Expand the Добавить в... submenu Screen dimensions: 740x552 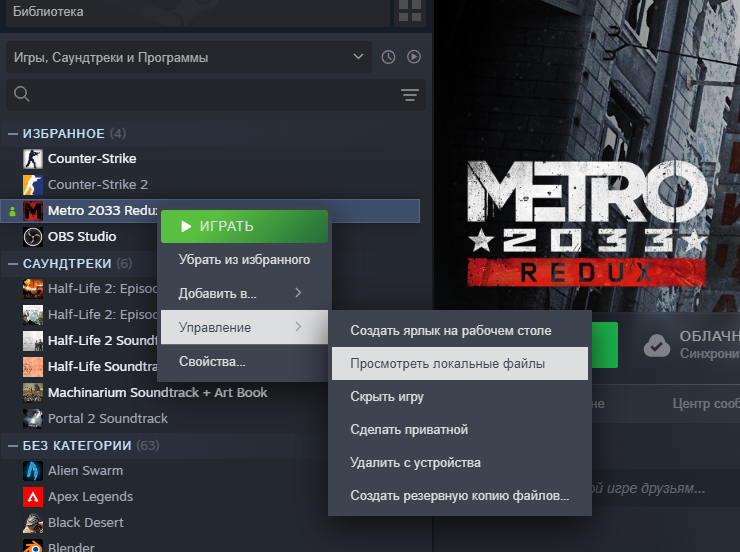click(x=244, y=293)
